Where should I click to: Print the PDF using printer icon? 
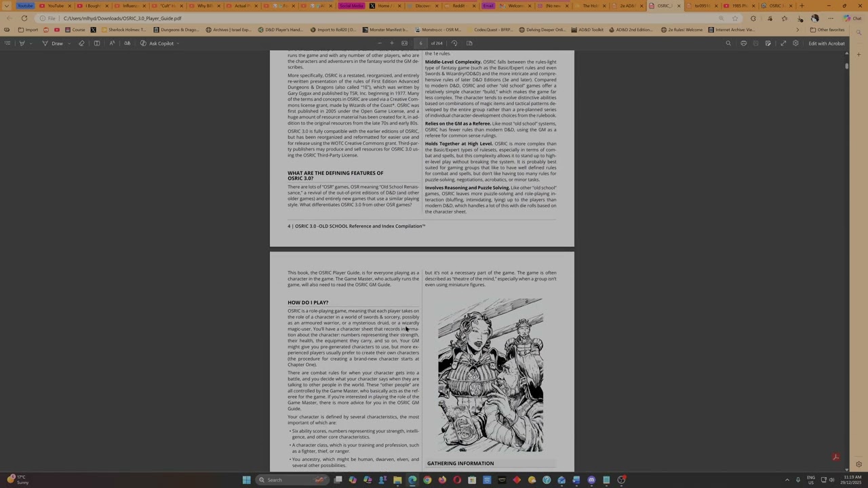(x=744, y=43)
